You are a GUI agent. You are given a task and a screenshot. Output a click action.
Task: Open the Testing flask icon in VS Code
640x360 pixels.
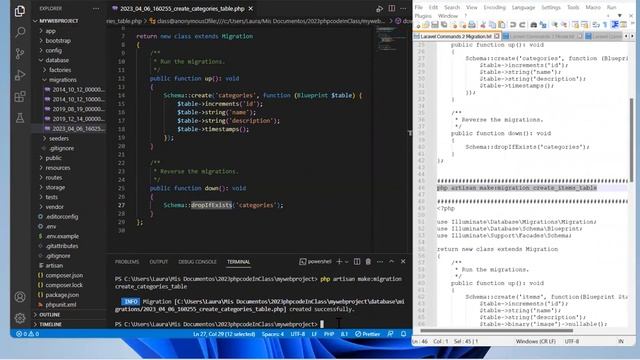click(x=20, y=118)
